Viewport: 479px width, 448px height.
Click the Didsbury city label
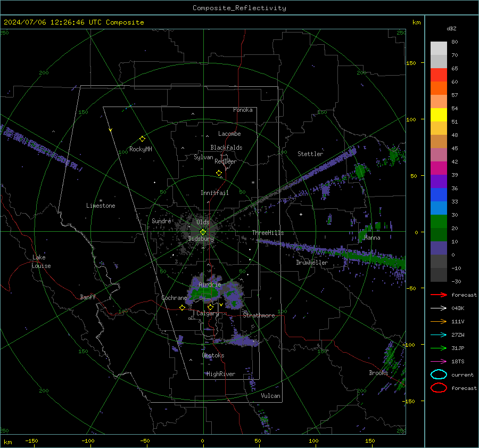(x=201, y=239)
